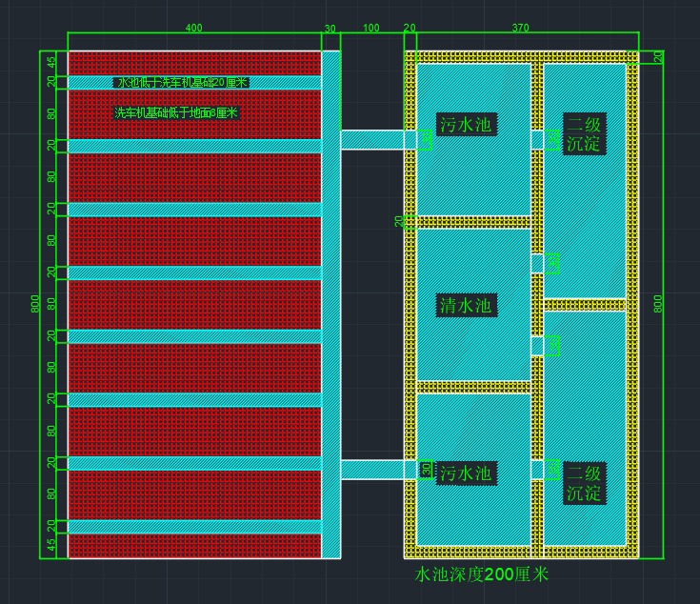The image size is (700, 604).
Task: Select the upper 二级沉淀 label
Action: [x=585, y=133]
